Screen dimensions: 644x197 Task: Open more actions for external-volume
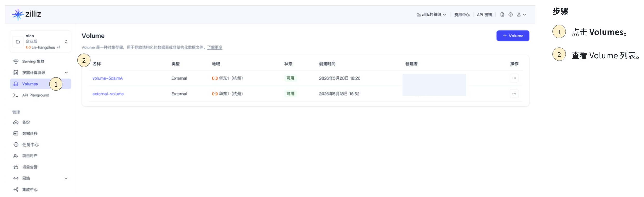coord(514,94)
